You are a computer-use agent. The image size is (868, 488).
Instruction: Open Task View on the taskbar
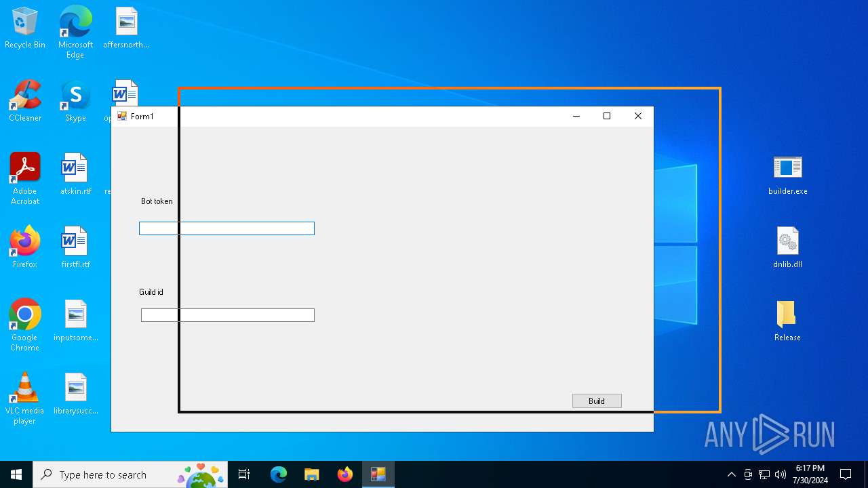click(x=244, y=474)
